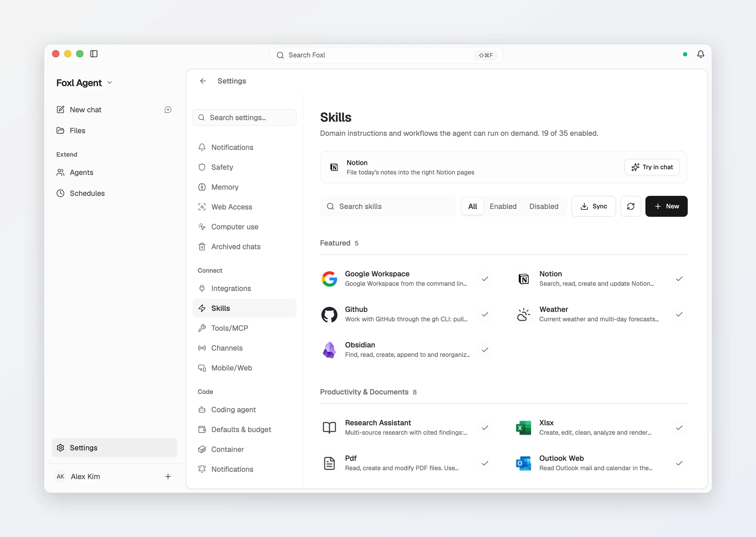Click Try in chat button
Screen dimensions: 756x537
652,167
